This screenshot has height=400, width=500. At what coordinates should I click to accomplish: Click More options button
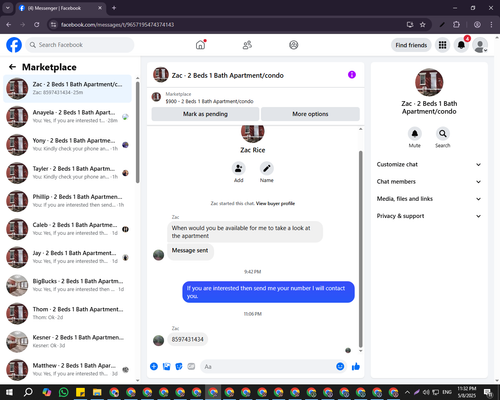pos(310,114)
